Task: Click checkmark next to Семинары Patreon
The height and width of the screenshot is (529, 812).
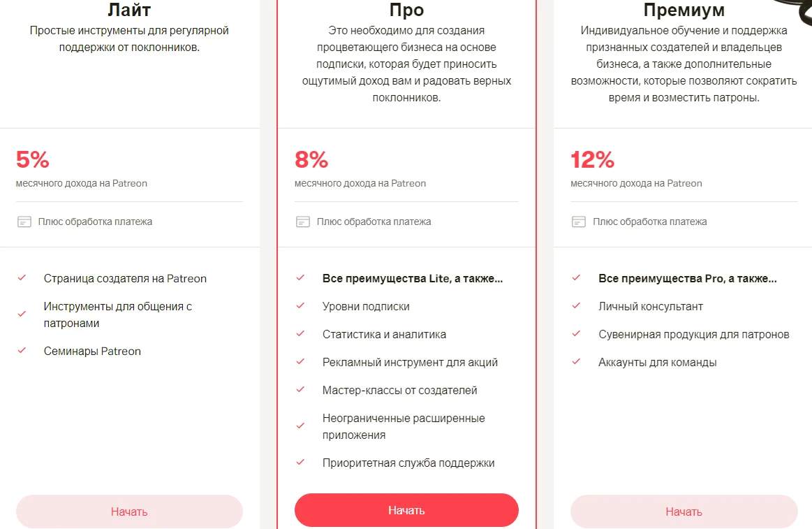Action: [22, 351]
